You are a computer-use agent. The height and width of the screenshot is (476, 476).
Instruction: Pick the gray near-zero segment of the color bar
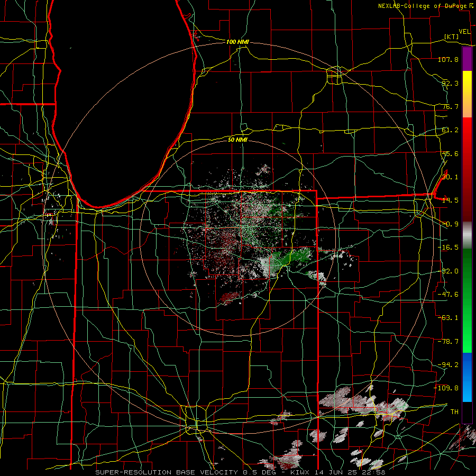(467, 235)
